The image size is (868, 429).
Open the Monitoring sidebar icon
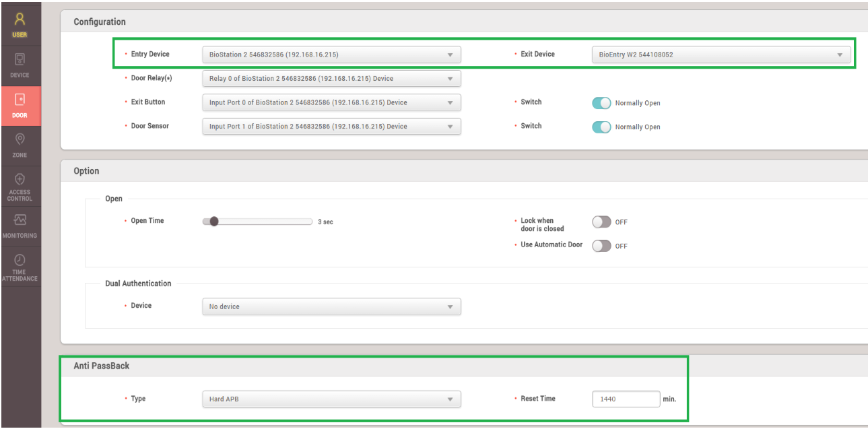[x=20, y=226]
